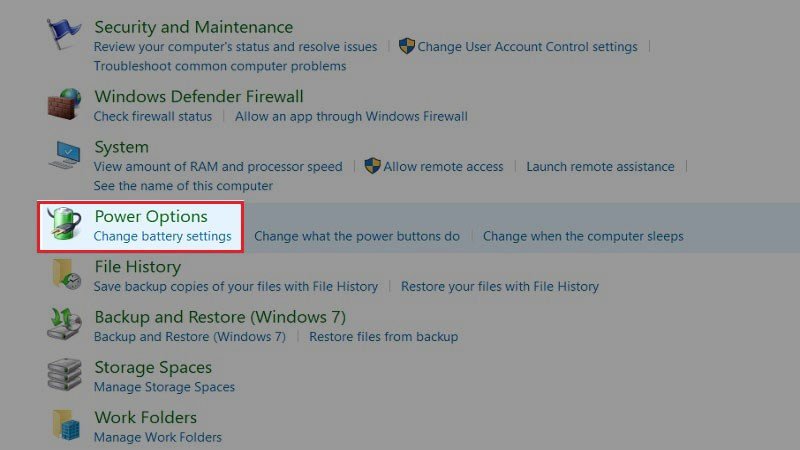
Task: Click the Backup and Restore icon
Action: coord(64,324)
